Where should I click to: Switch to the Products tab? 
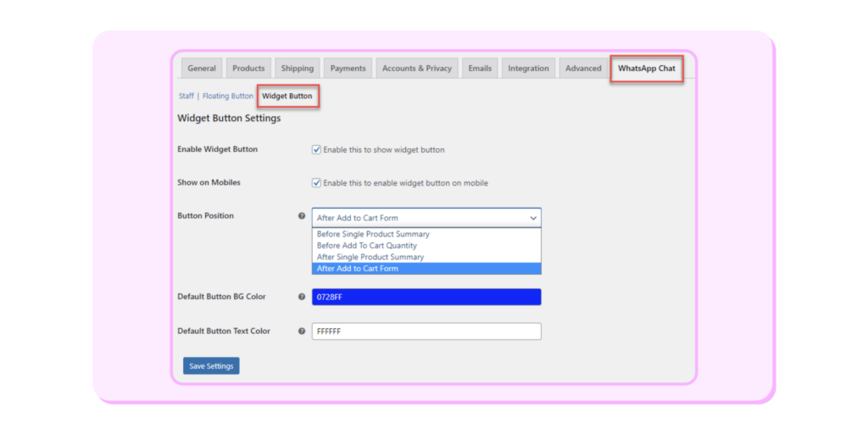pyautogui.click(x=248, y=69)
